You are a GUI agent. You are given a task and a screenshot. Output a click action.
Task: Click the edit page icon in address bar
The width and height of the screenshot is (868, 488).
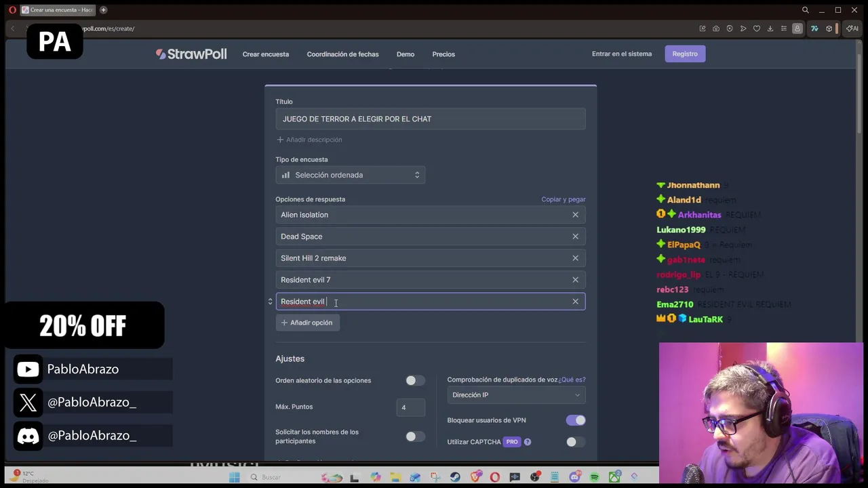703,28
